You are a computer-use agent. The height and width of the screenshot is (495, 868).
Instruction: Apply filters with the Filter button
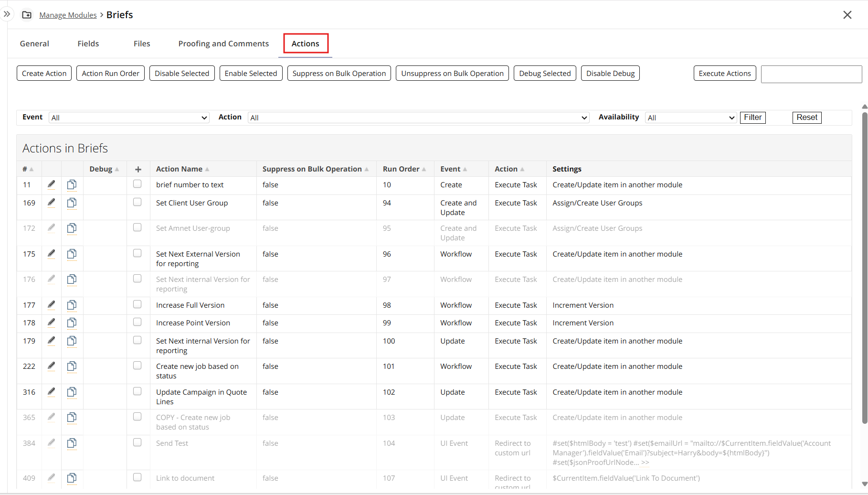pos(753,118)
